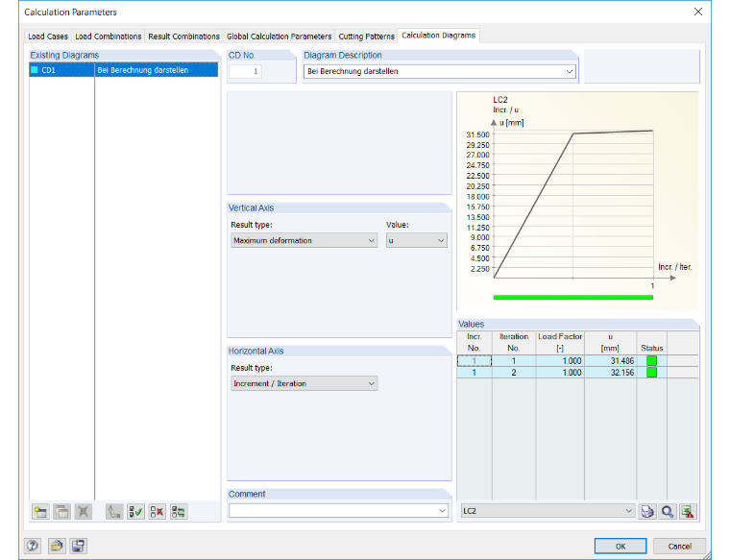Click Load Factor cell in iteration 2 row
Viewport: 730px width, 560px height.
point(560,373)
